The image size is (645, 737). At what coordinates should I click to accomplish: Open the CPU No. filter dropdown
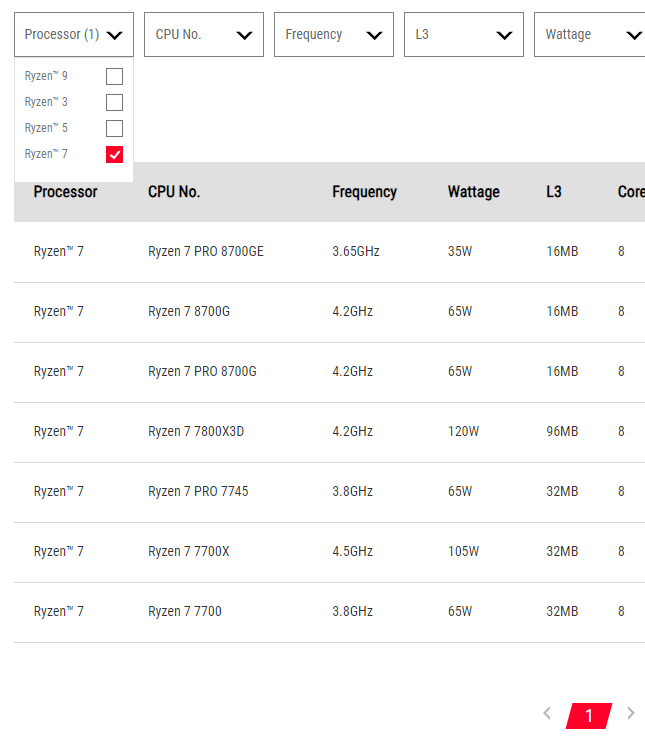coord(204,35)
